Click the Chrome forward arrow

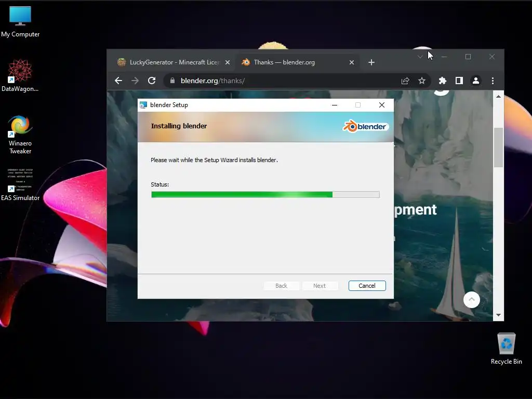135,81
